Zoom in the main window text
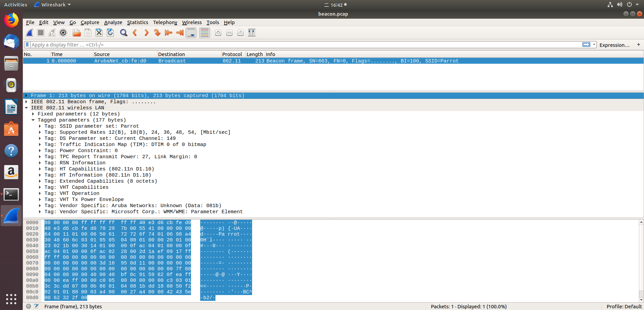 pyautogui.click(x=218, y=33)
